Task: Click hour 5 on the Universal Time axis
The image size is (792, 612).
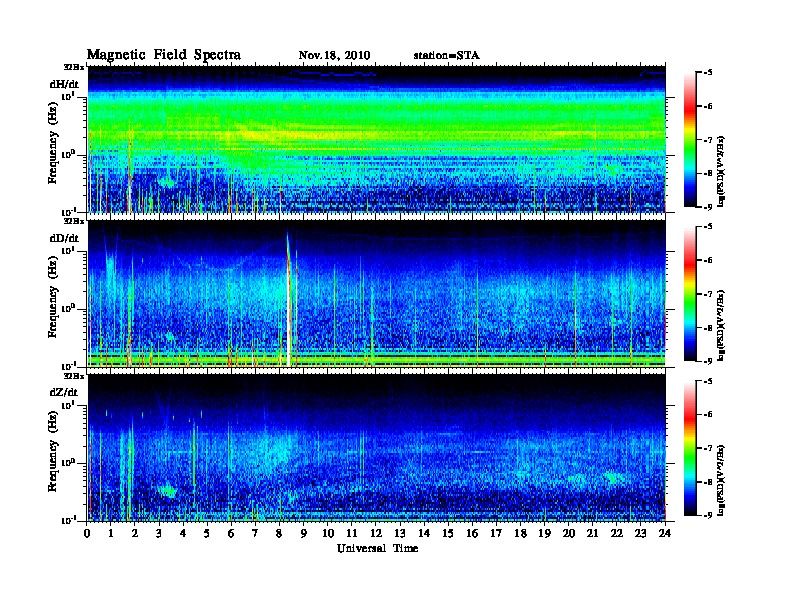Action: pyautogui.click(x=207, y=533)
